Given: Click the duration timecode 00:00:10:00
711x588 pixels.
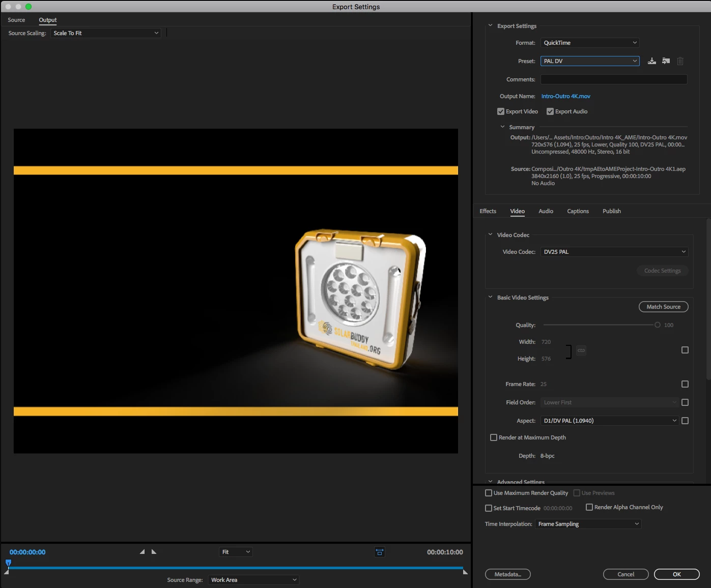Looking at the screenshot, I should (445, 552).
